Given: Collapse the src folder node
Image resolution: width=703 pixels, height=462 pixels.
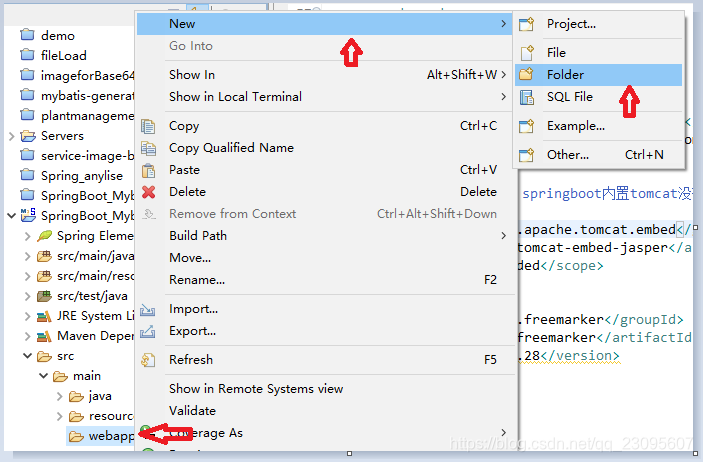Looking at the screenshot, I should [x=28, y=356].
